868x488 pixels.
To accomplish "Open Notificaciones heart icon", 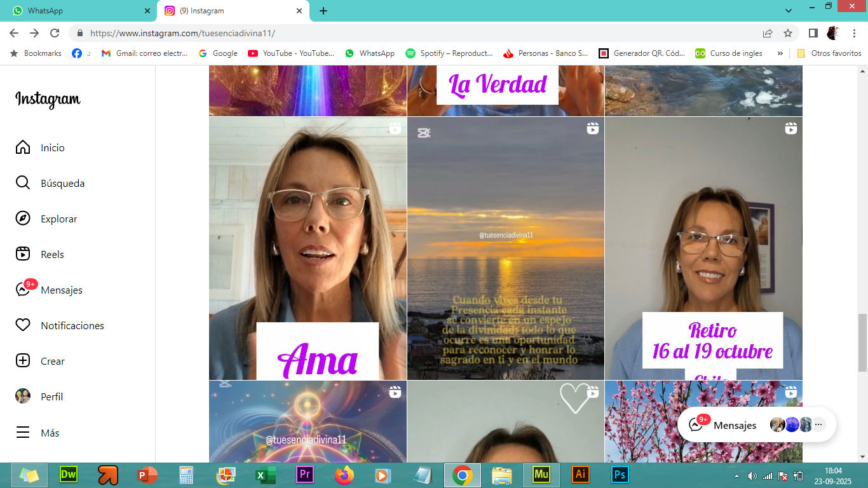I will 23,325.
